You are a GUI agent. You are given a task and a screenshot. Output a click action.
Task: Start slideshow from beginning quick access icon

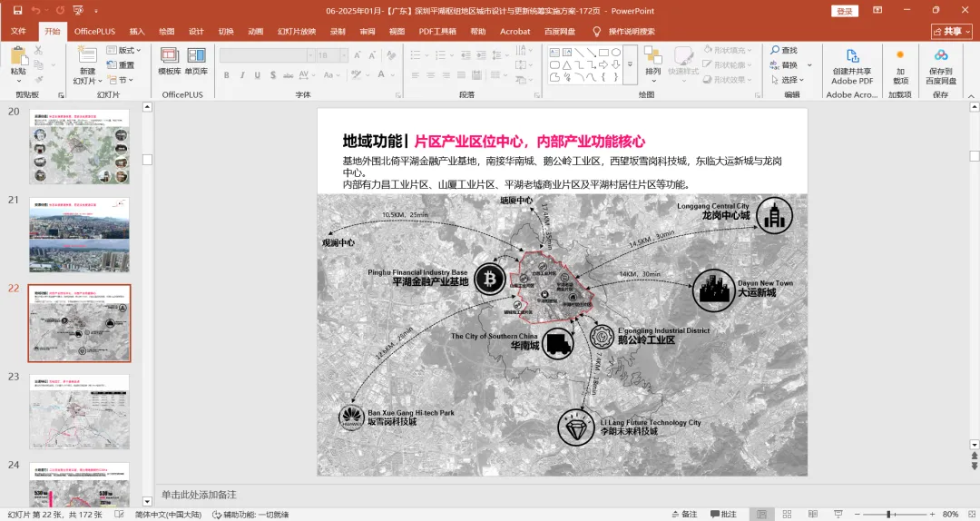pyautogui.click(x=78, y=11)
